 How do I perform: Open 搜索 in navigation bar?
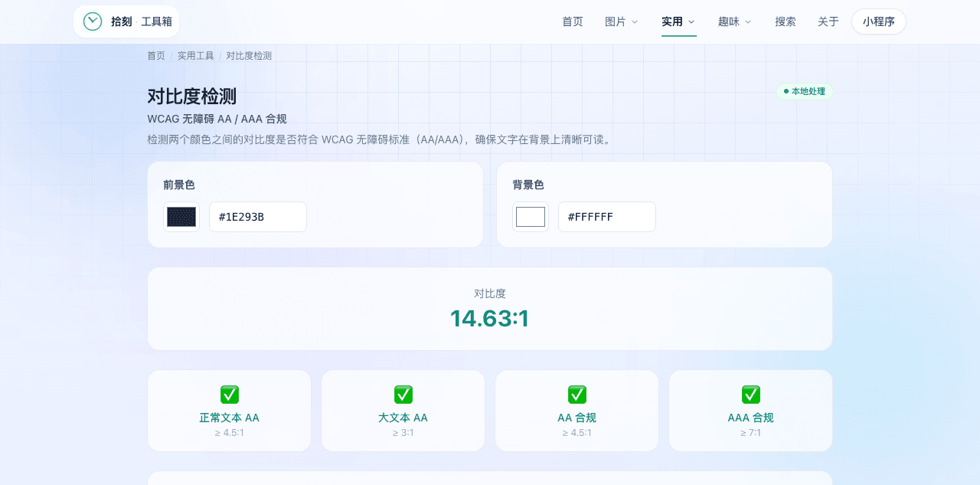pos(786,21)
